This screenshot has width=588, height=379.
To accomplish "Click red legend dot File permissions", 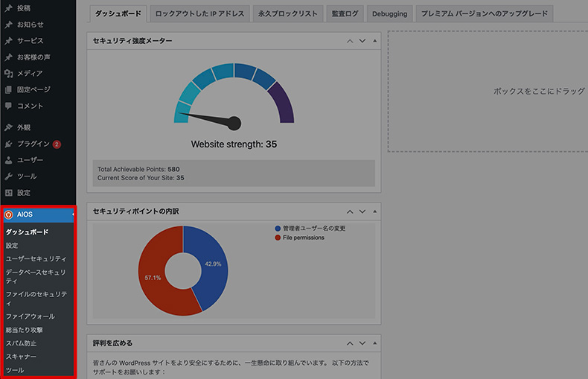I will pyautogui.click(x=278, y=238).
